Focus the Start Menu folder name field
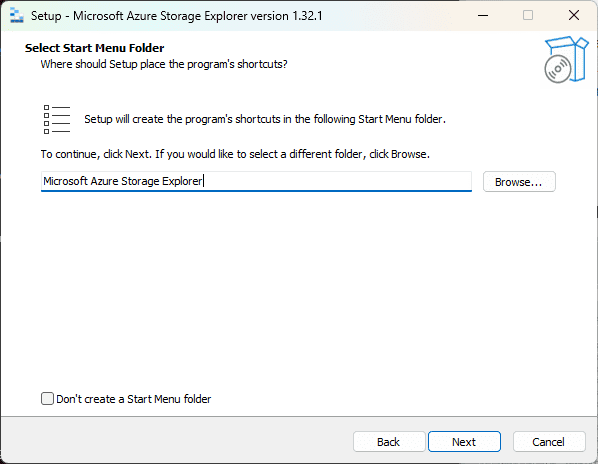598x464 pixels. (256, 181)
